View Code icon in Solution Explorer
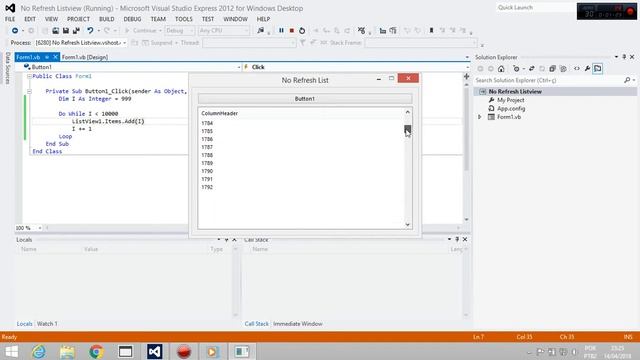 point(577,69)
